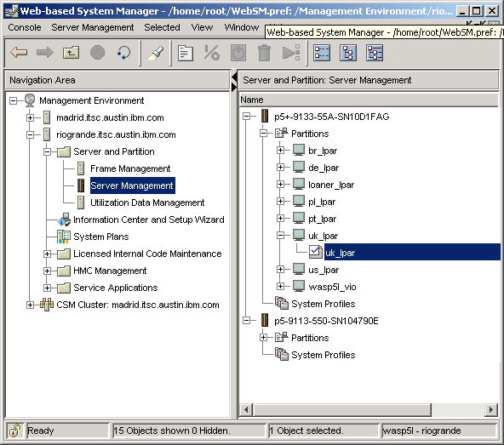Collapse the riogrande.itsc.austin.ibm.com node

(x=30, y=135)
